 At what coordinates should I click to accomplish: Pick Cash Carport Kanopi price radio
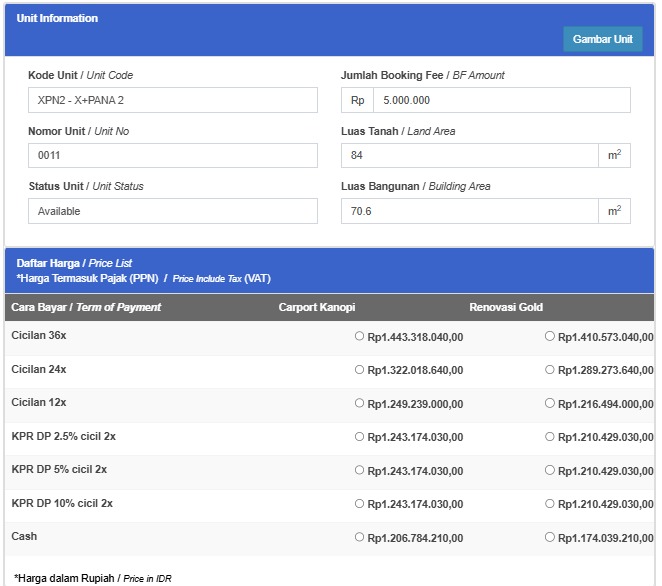(x=359, y=537)
